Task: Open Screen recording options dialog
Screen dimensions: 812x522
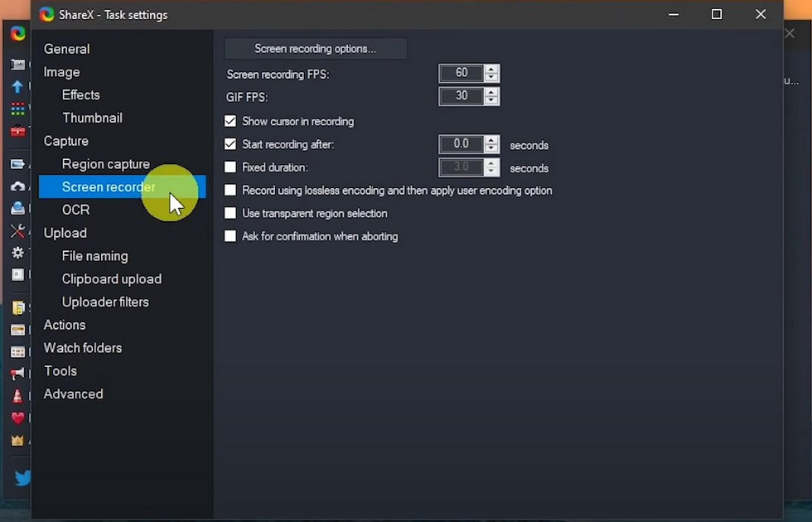Action: (316, 48)
